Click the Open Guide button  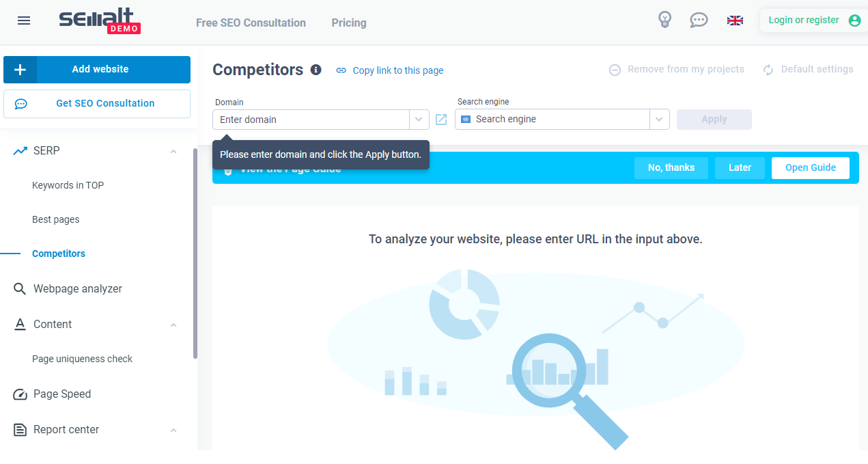[811, 167]
